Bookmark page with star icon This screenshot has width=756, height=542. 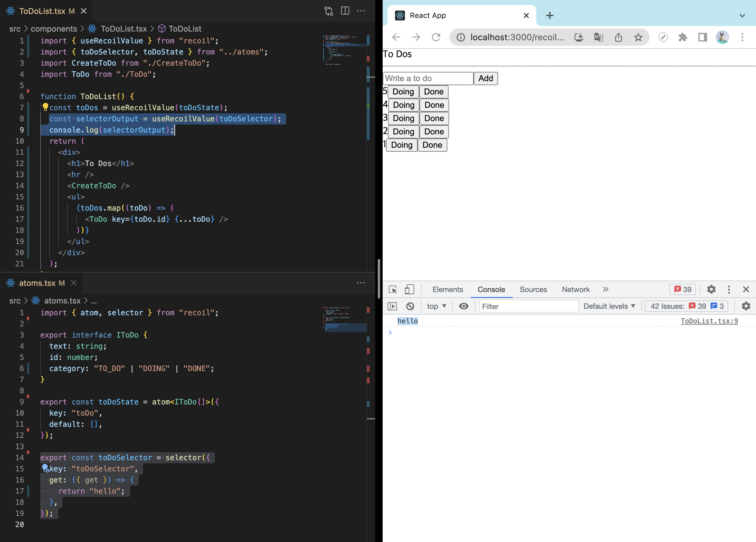click(638, 37)
